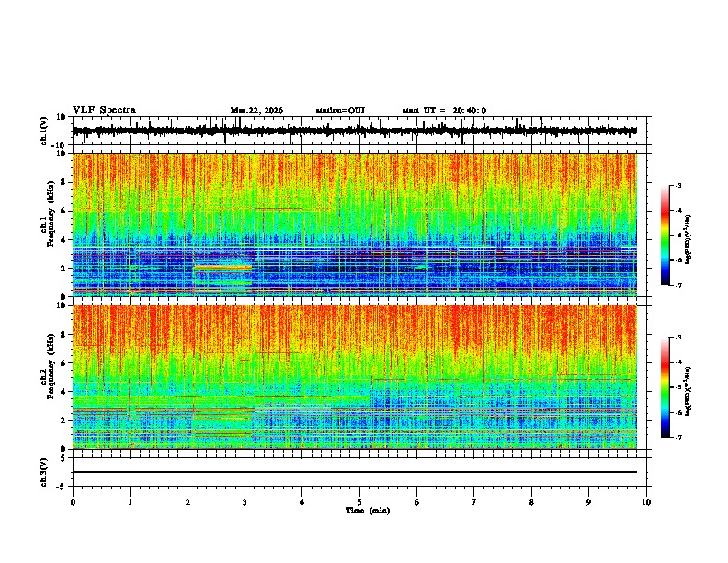Click bright 2 kHz band in ch.1 spectrogram

pos(222,268)
